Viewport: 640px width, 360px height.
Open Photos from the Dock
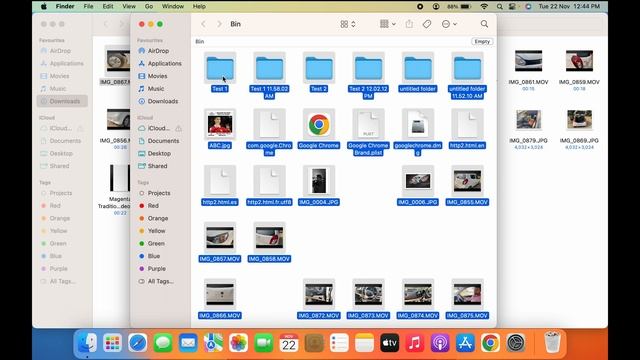[x=238, y=343]
